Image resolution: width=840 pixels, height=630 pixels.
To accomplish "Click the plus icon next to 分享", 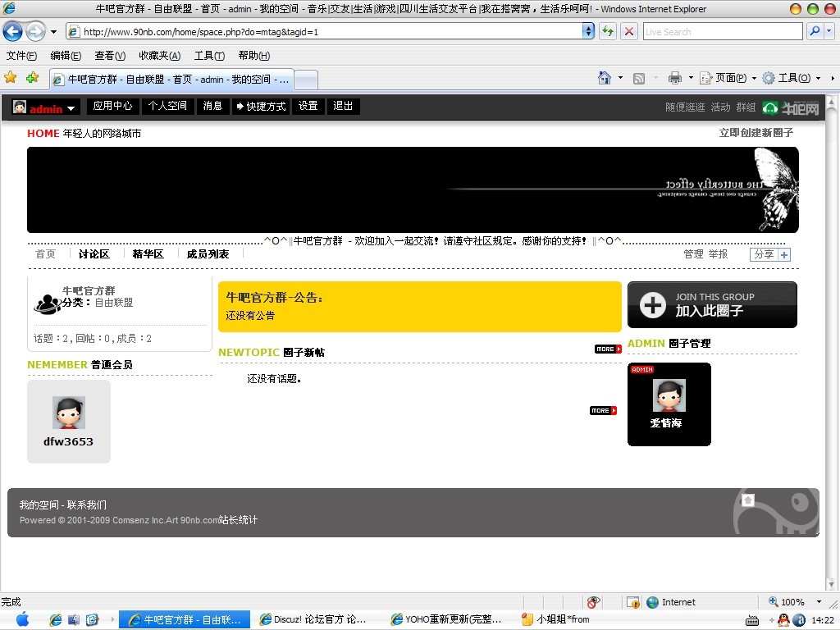I will pos(784,255).
